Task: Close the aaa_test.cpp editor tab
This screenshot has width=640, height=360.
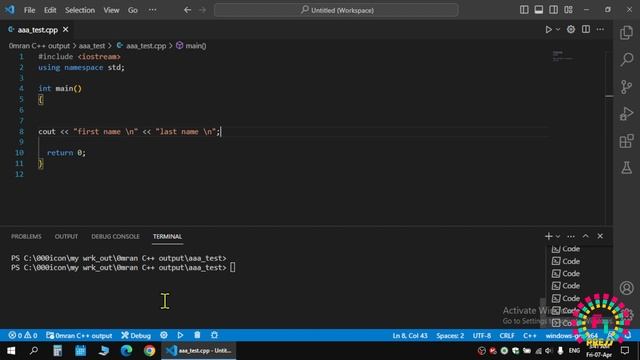Action: click(x=65, y=29)
